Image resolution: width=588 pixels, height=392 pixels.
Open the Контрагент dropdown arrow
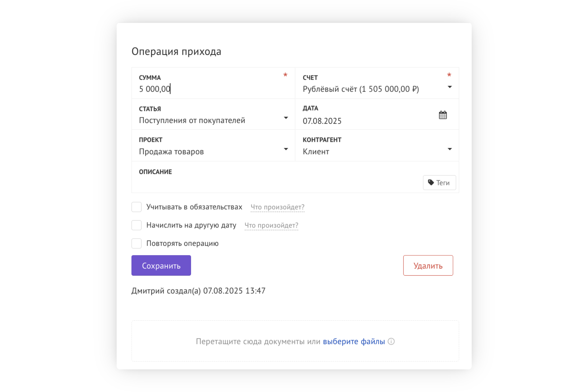click(x=449, y=149)
